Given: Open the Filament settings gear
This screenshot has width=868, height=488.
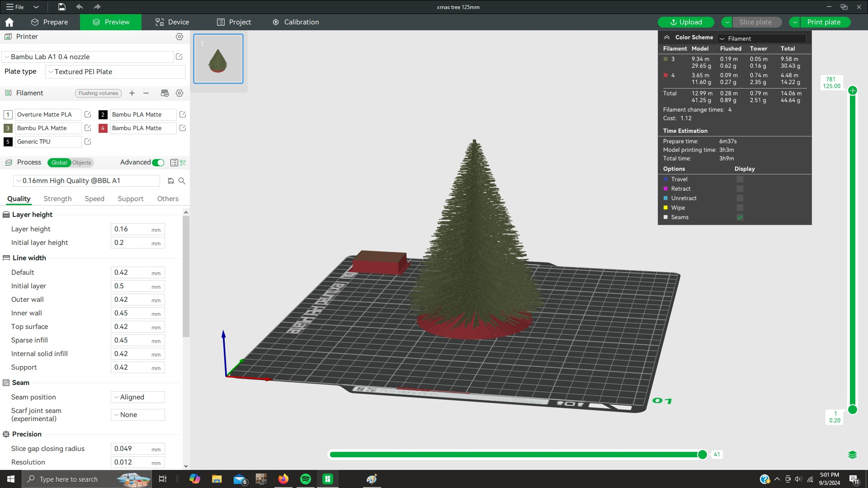Looking at the screenshot, I should point(179,93).
